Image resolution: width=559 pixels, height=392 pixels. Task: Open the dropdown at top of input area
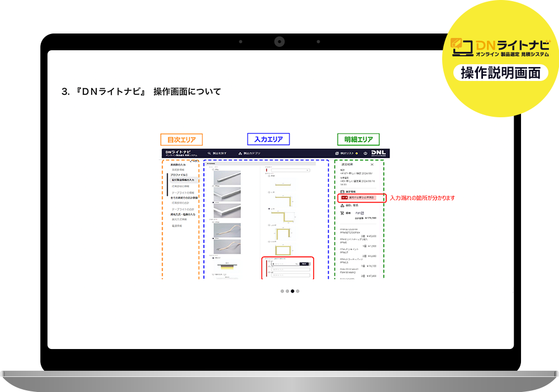tap(291, 170)
